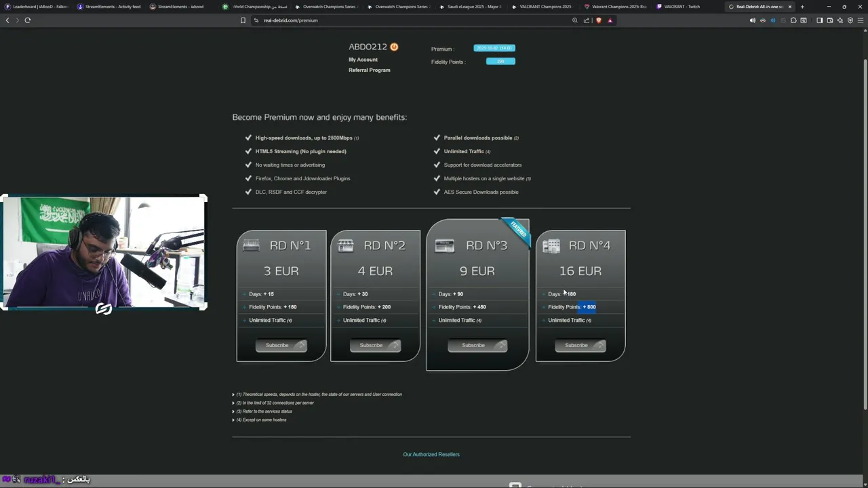The height and width of the screenshot is (488, 868).
Task: Open the My Account link
Action: pyautogui.click(x=363, y=60)
